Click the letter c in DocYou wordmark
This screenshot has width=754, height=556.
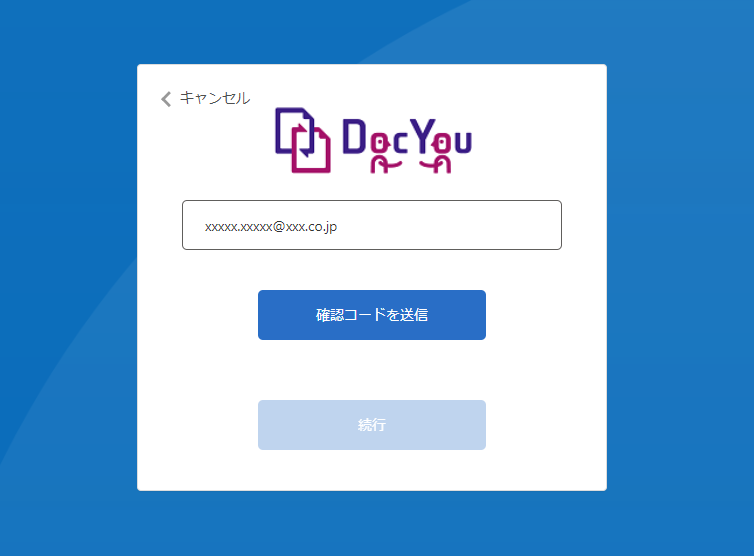tap(399, 143)
